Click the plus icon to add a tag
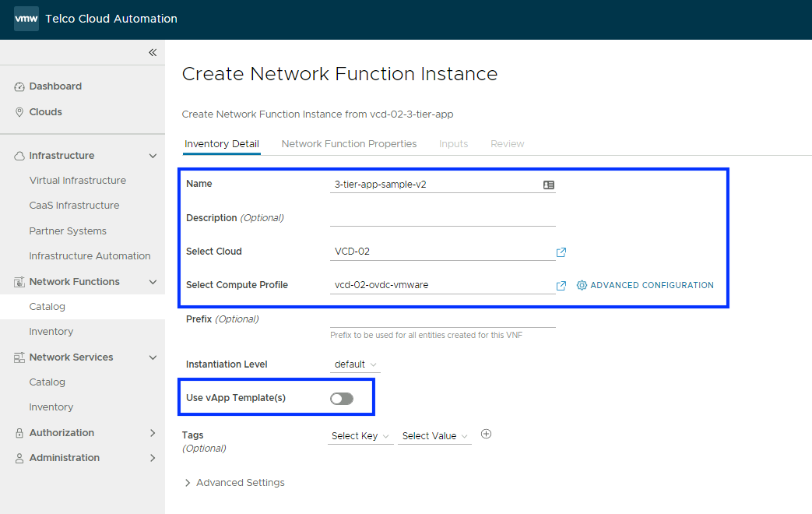 click(487, 435)
